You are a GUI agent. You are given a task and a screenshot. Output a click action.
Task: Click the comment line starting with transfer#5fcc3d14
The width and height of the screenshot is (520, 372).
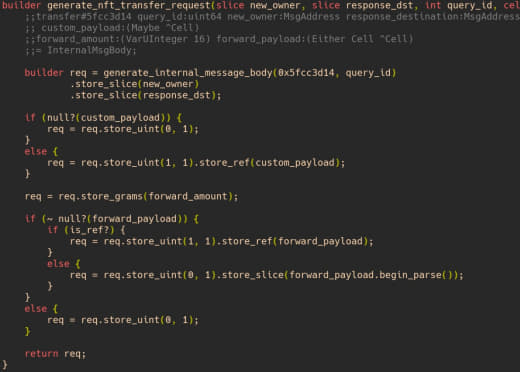[272, 17]
